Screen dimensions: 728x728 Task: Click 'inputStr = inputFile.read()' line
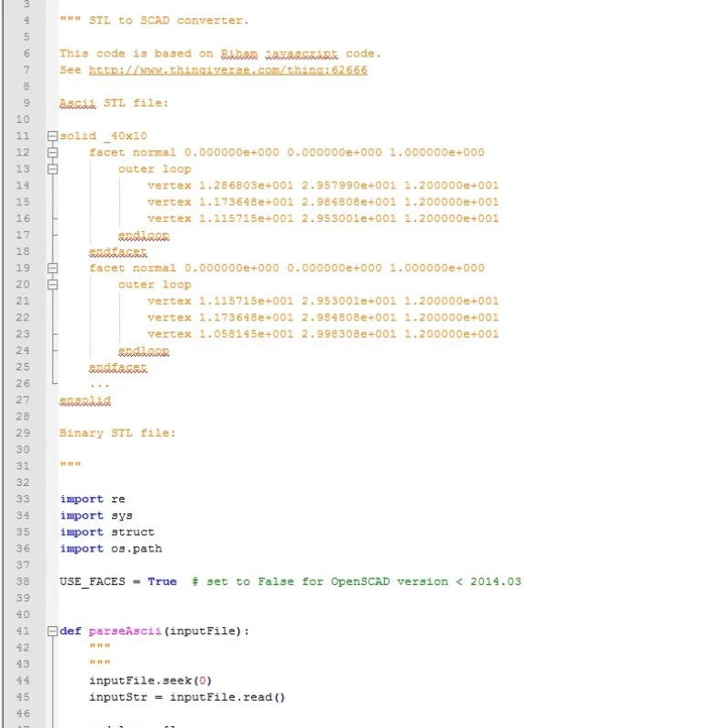coord(187,697)
